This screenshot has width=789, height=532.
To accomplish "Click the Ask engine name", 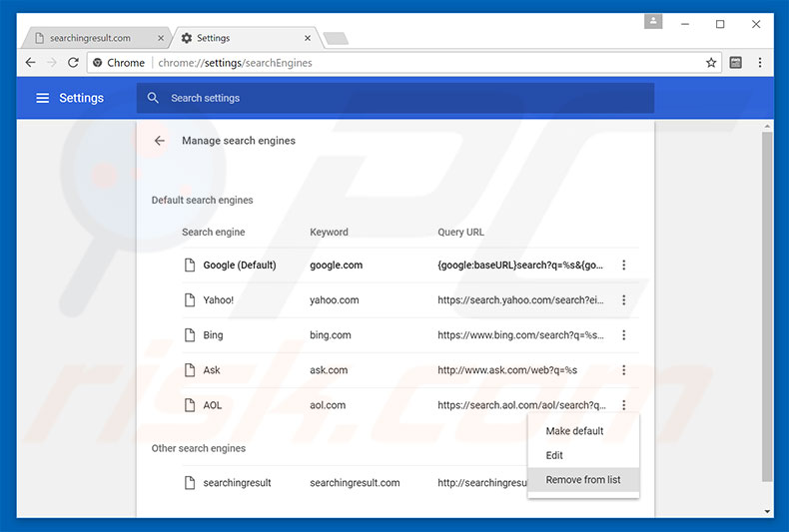I will (x=212, y=370).
